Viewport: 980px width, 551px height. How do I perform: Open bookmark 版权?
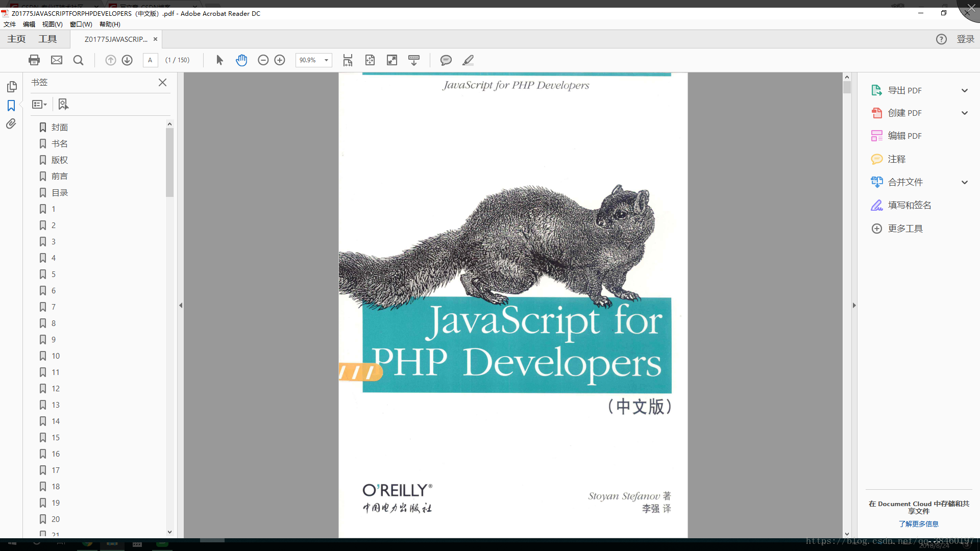click(59, 160)
